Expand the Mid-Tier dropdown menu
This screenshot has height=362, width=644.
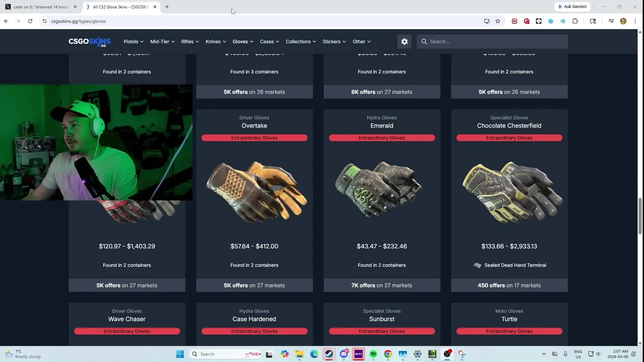point(162,42)
